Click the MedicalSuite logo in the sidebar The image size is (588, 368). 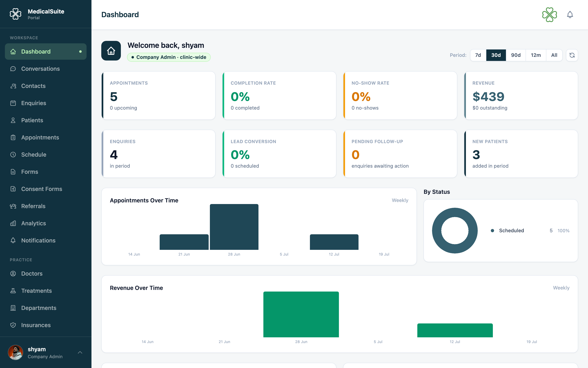[15, 14]
